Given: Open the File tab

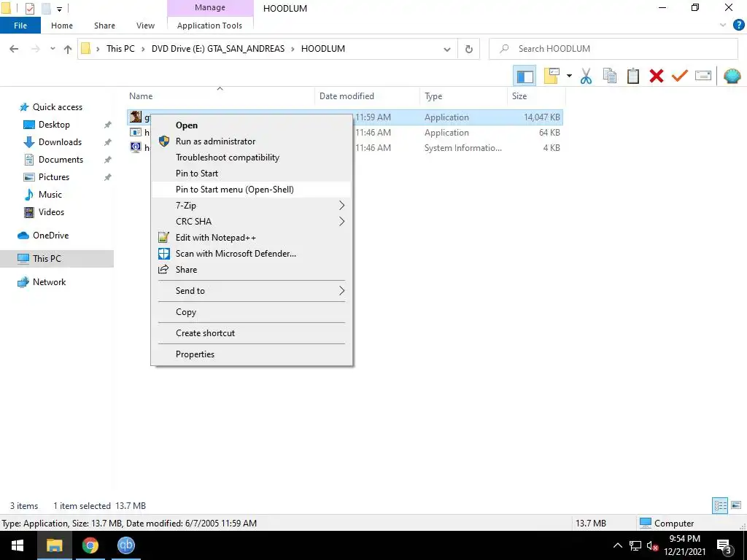Looking at the screenshot, I should (20, 26).
